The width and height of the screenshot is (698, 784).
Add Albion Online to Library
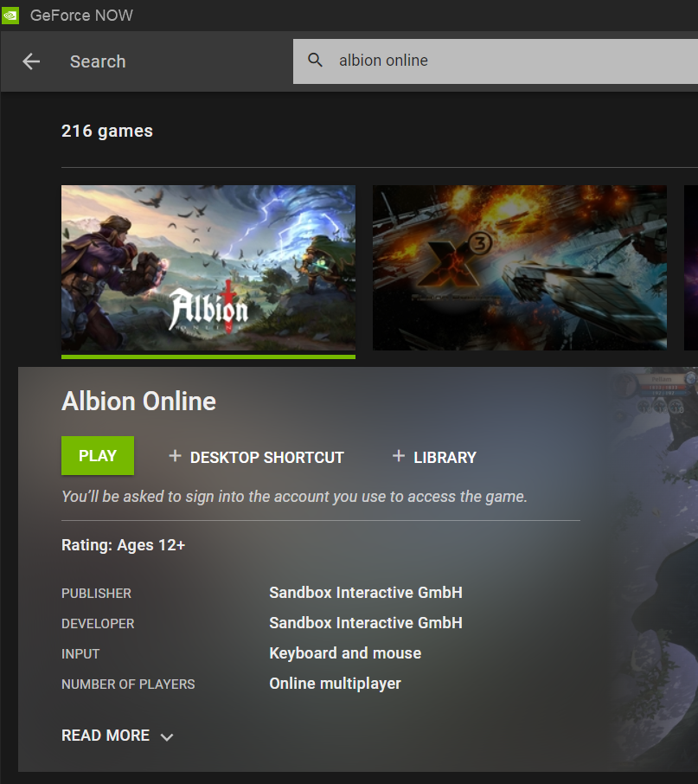point(434,457)
